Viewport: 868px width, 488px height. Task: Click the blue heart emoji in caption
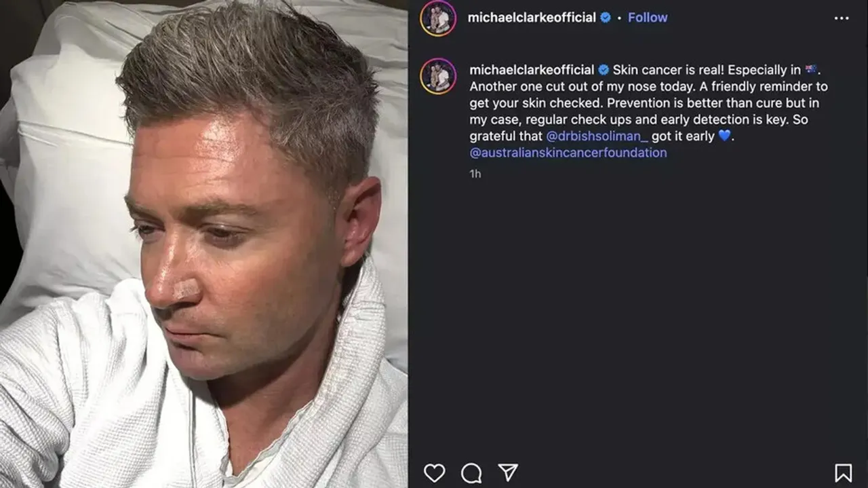point(725,136)
